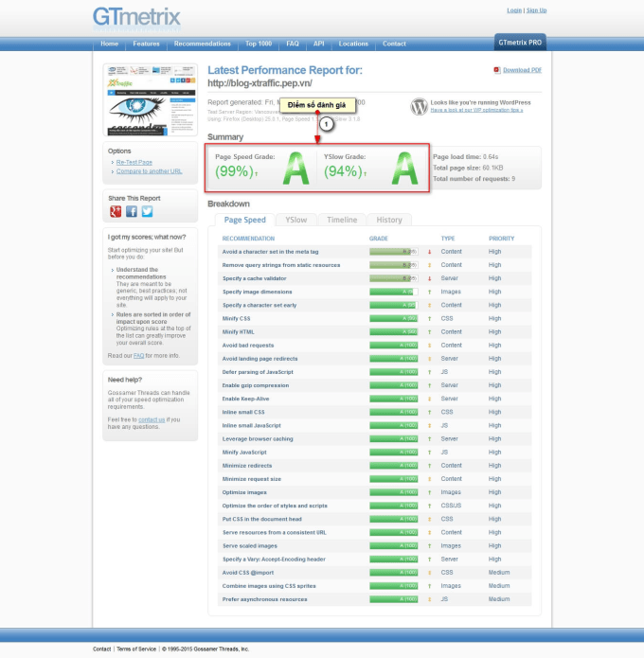Image resolution: width=644 pixels, height=658 pixels.
Task: Switch to the History tab
Action: pos(389,220)
